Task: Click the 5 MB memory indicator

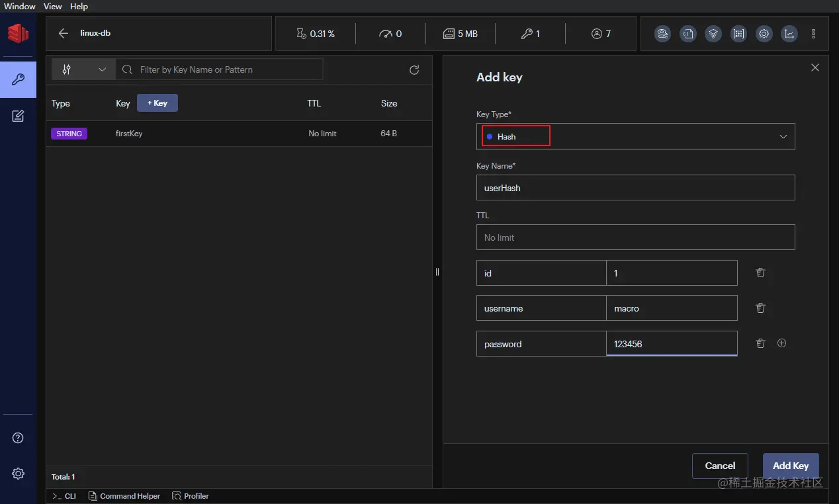Action: click(460, 34)
